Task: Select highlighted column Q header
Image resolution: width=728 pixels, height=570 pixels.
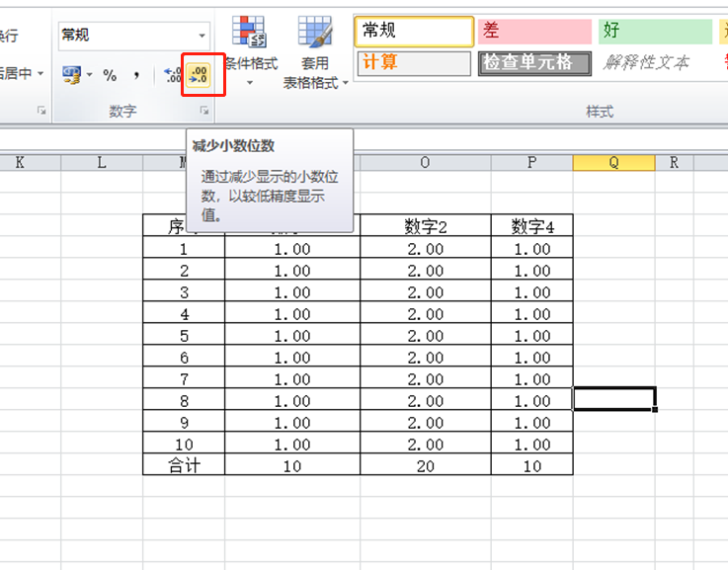Action: [x=613, y=162]
